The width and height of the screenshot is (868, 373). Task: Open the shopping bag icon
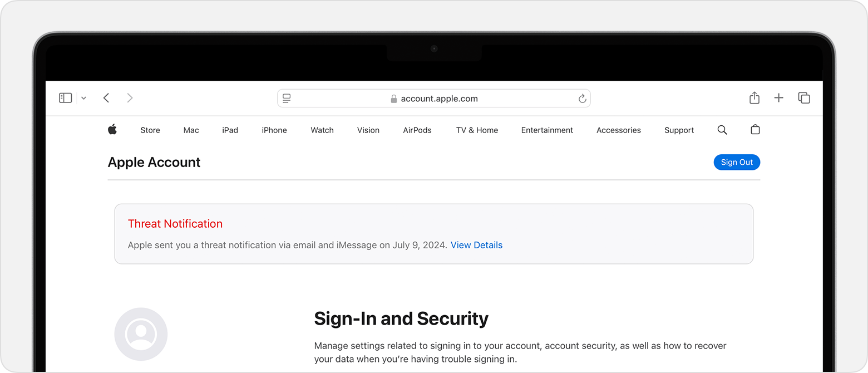click(755, 130)
